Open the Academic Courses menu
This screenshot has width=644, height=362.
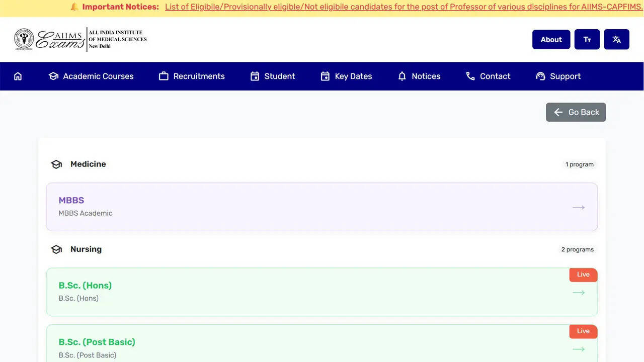91,76
